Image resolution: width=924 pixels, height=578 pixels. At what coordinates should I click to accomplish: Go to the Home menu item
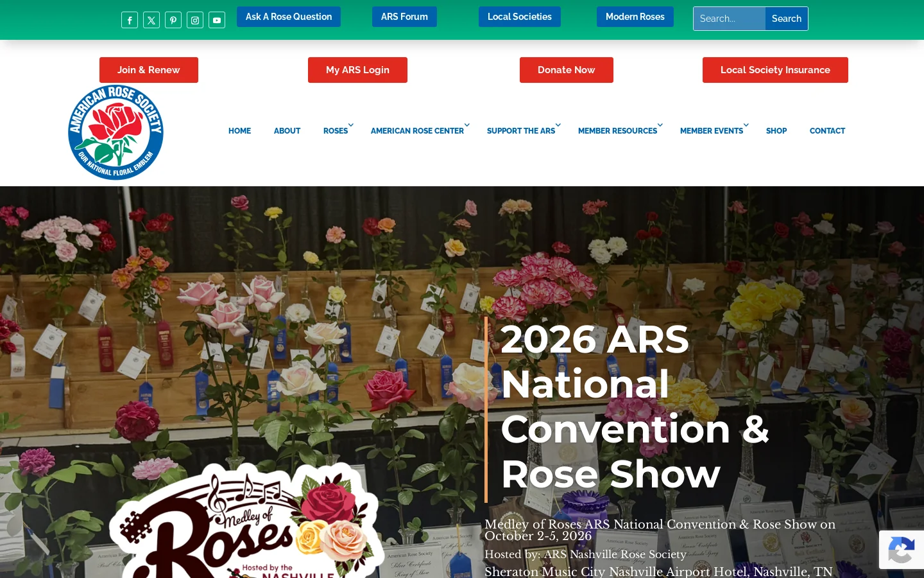[239, 131]
